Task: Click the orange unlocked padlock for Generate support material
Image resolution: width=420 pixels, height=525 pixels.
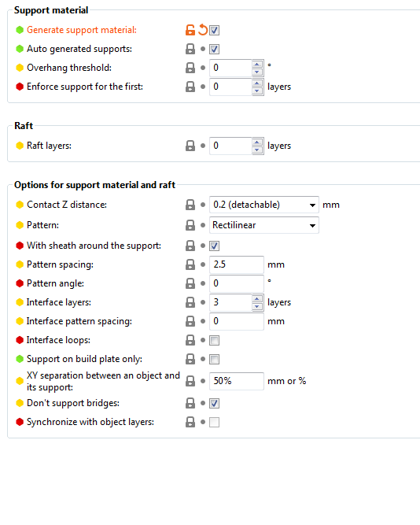Action: [x=190, y=30]
